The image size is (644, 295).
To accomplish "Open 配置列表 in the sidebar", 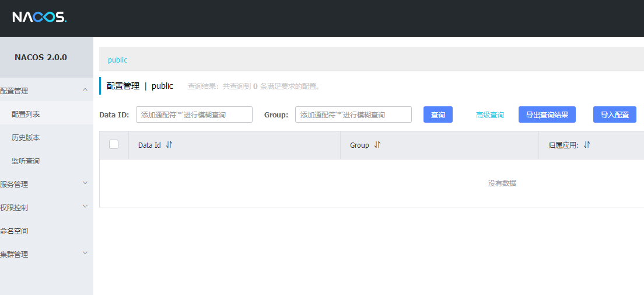I will [26, 114].
